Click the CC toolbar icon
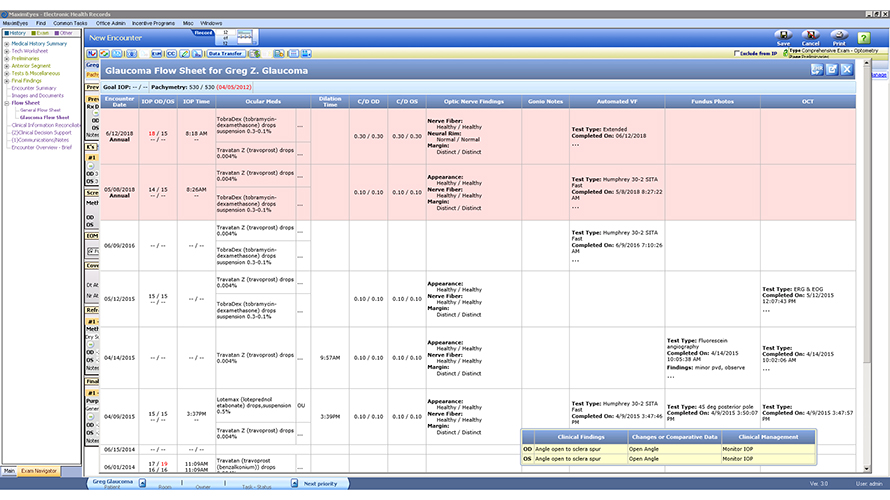890x500 pixels. [171, 53]
